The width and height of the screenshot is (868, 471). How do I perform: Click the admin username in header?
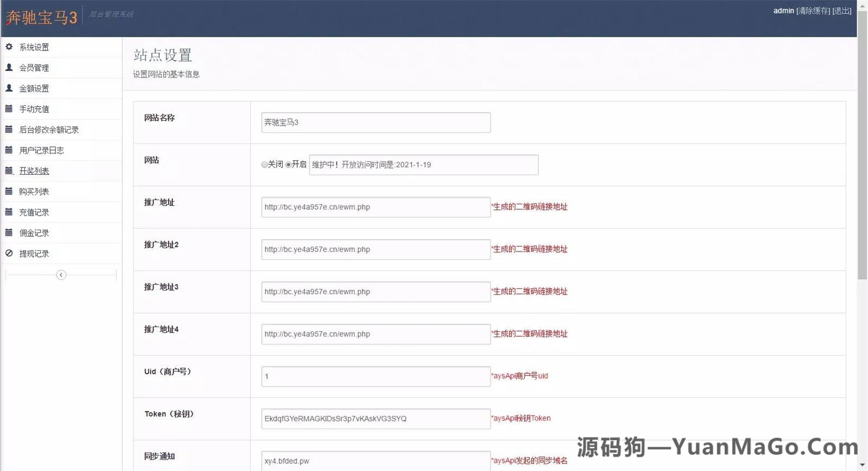pyautogui.click(x=783, y=11)
